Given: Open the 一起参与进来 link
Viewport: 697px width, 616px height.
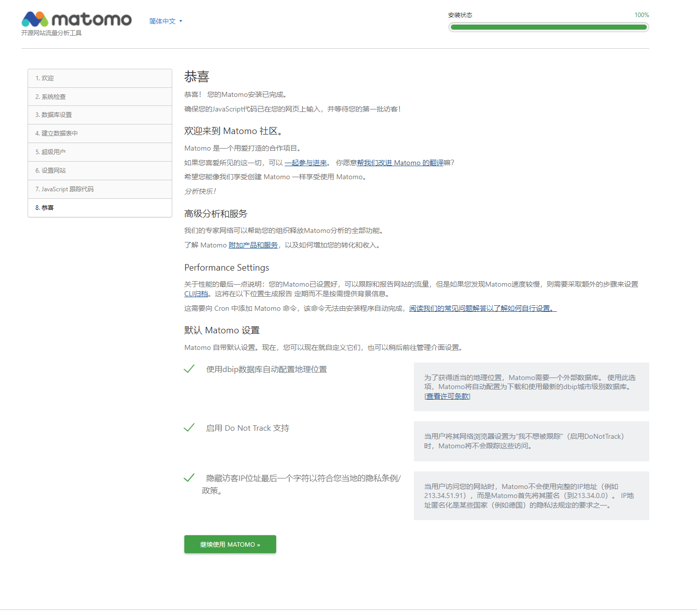Looking at the screenshot, I should (306, 163).
